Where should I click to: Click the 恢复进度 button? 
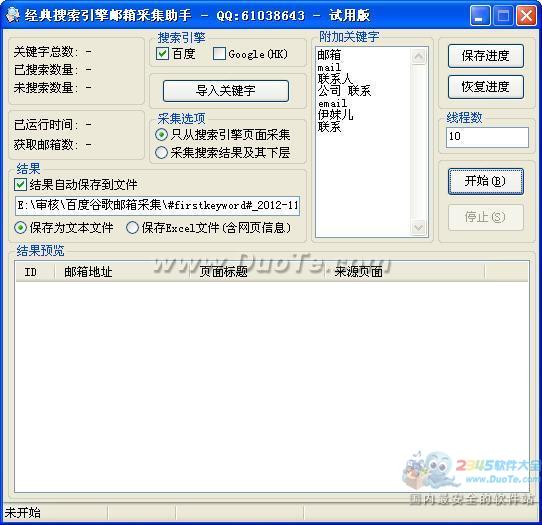coord(486,87)
